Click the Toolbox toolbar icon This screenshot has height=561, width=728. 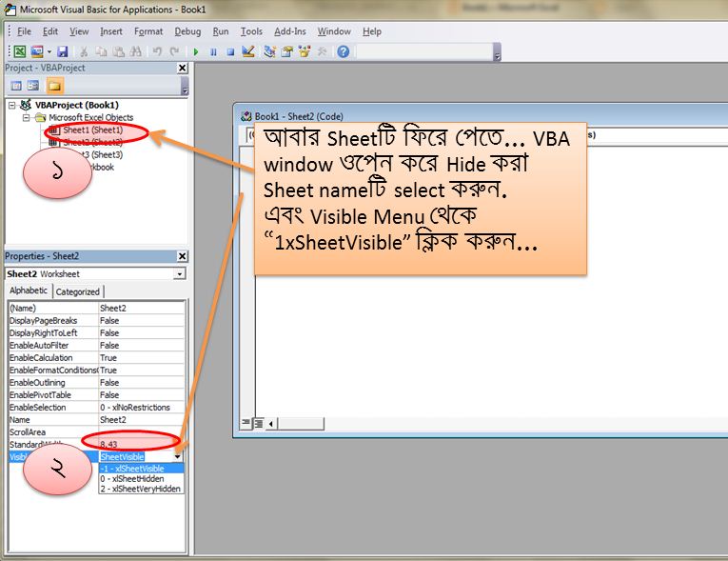[x=322, y=51]
